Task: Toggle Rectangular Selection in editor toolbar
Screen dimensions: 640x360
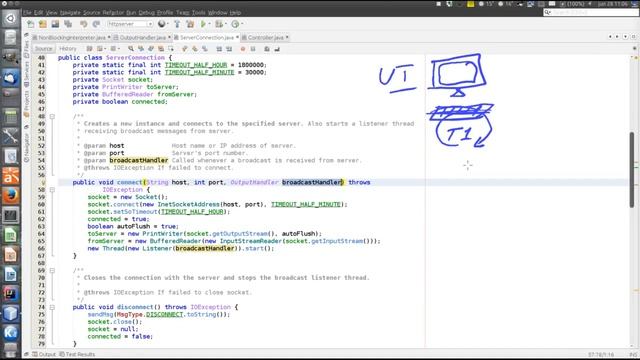Action: (x=171, y=49)
